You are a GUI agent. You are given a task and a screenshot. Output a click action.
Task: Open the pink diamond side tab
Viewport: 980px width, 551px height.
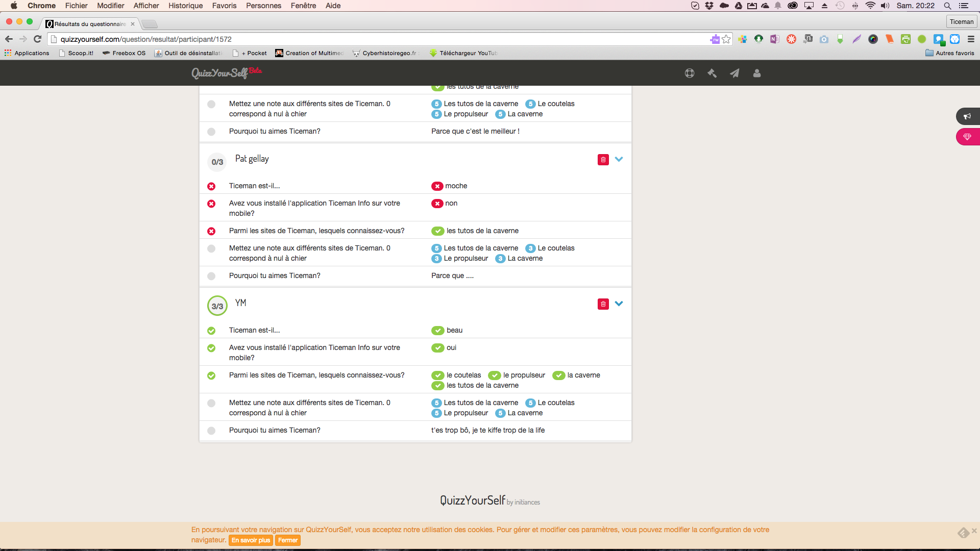click(967, 137)
